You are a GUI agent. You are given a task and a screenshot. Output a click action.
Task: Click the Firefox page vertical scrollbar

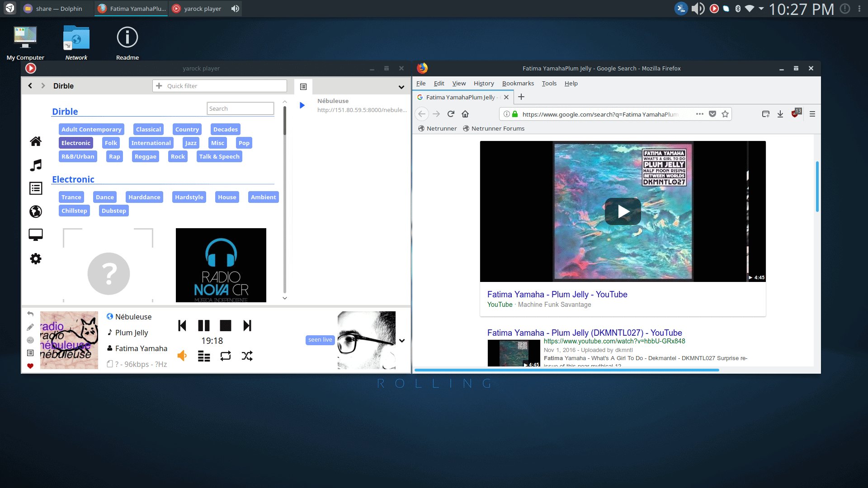coord(817,186)
